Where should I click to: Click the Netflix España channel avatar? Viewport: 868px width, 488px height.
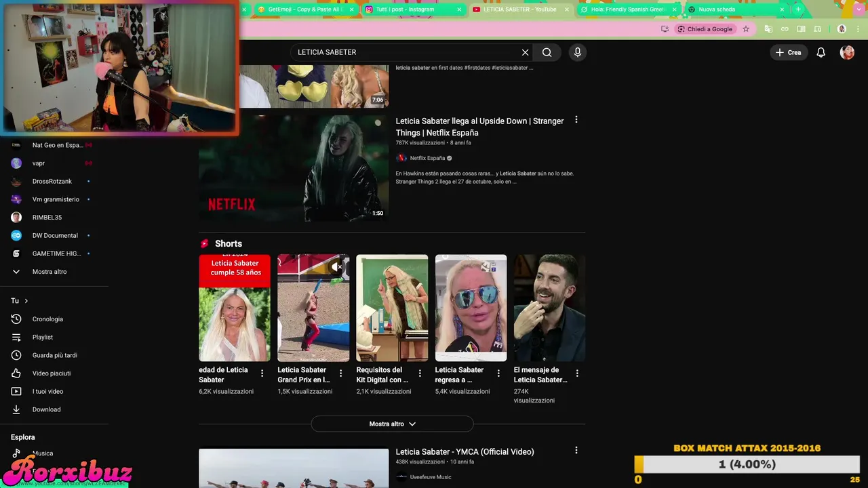tap(401, 158)
